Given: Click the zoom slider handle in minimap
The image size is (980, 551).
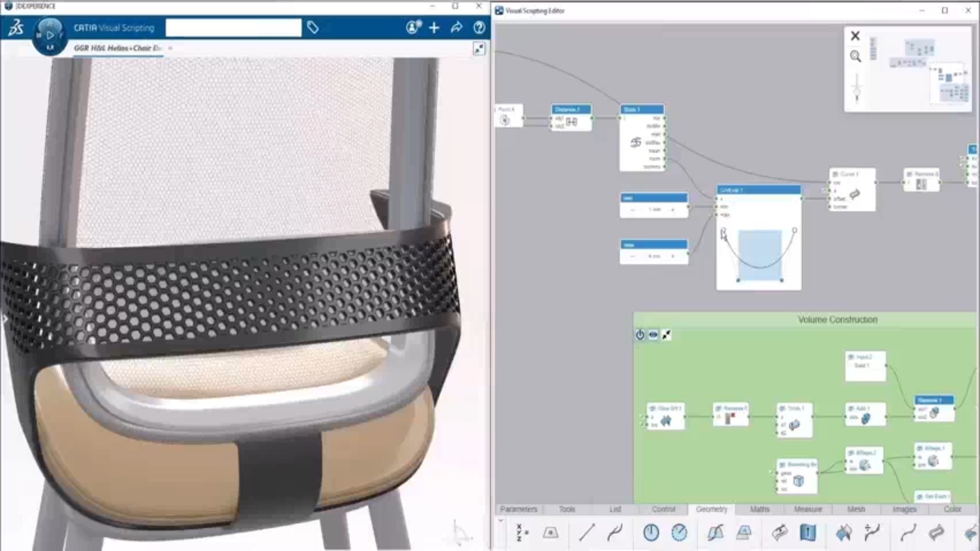Looking at the screenshot, I should coord(856,92).
